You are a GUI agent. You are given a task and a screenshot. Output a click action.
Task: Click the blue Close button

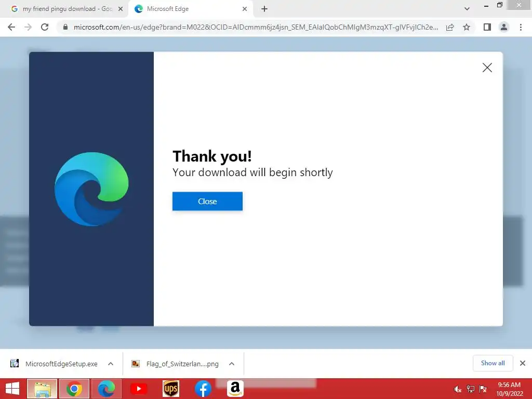[x=207, y=201]
